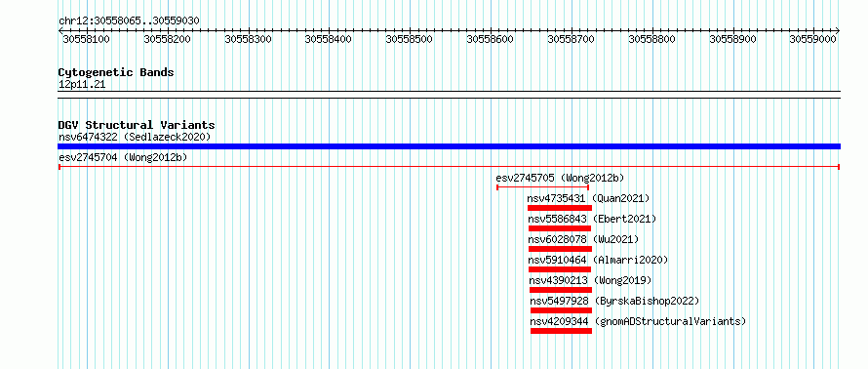
Task: Click ruler position 30558800
Action: [652, 39]
